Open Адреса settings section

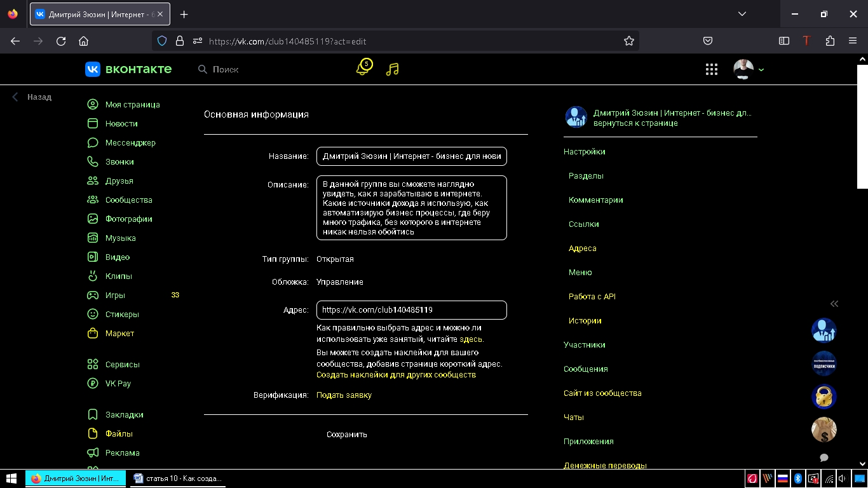pos(582,248)
